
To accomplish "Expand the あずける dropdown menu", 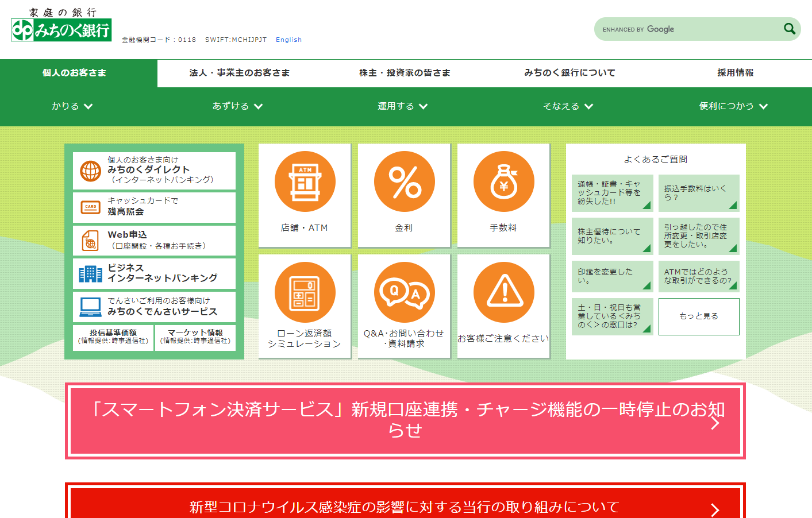I will click(x=237, y=106).
